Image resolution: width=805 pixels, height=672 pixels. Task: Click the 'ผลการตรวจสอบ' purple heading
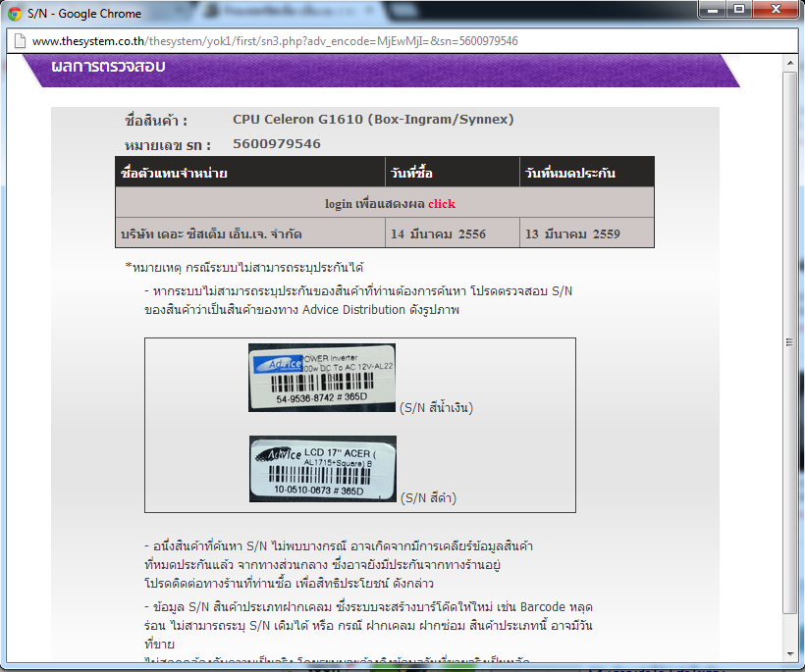108,67
